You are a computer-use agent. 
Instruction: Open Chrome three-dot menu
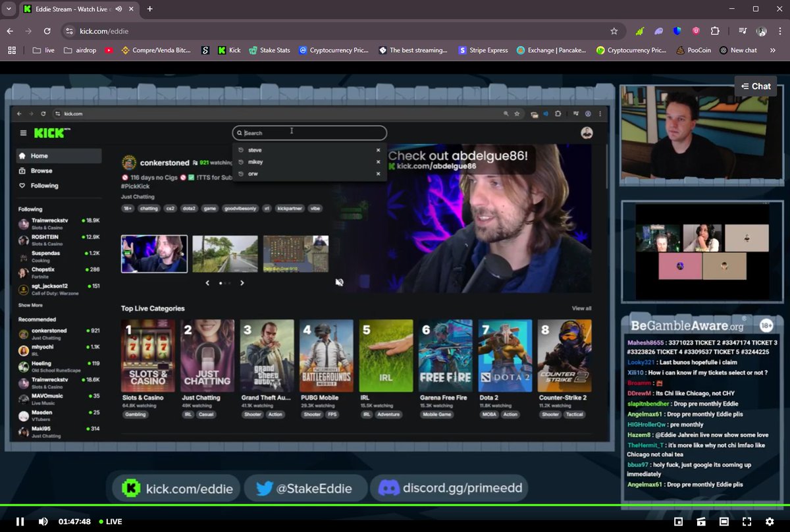pos(779,31)
